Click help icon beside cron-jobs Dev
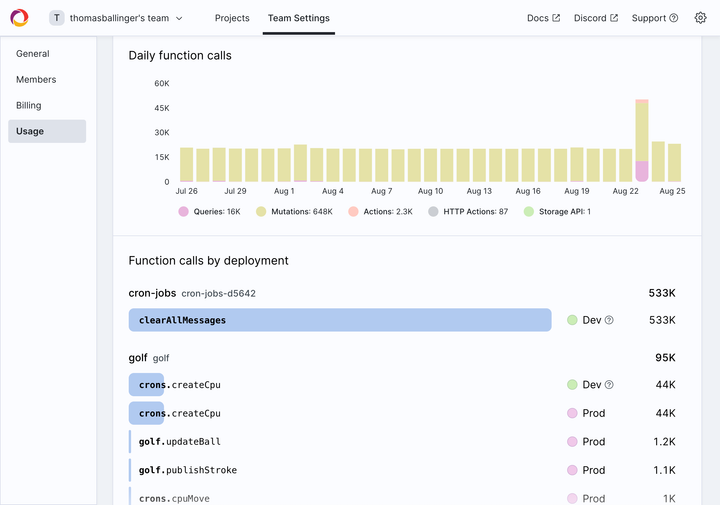Image resolution: width=720 pixels, height=505 pixels. click(609, 320)
